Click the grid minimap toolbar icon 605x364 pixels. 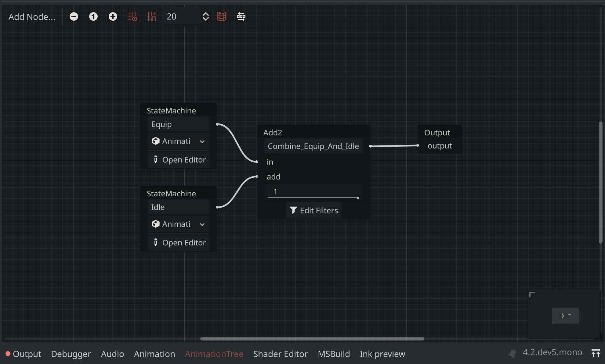[221, 16]
